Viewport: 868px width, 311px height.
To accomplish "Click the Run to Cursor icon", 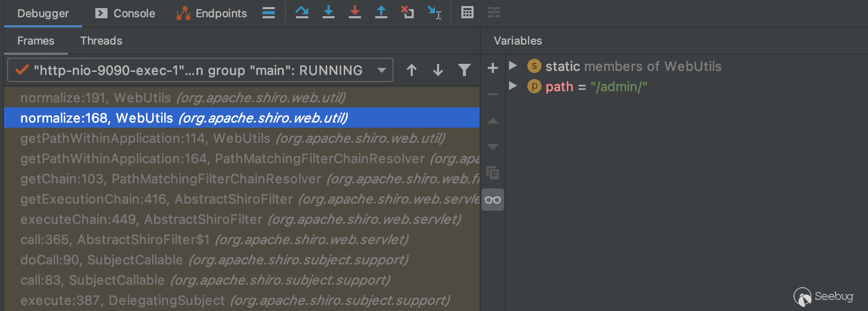I will pyautogui.click(x=435, y=12).
